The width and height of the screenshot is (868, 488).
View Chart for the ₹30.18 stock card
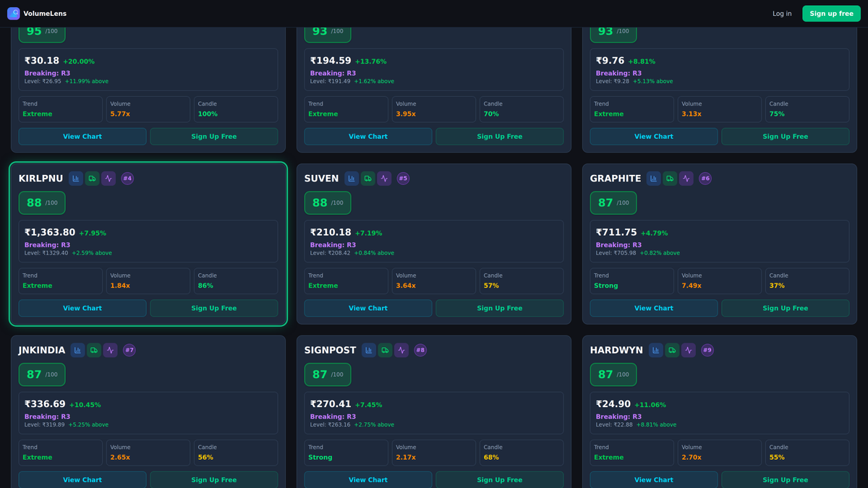click(x=82, y=137)
